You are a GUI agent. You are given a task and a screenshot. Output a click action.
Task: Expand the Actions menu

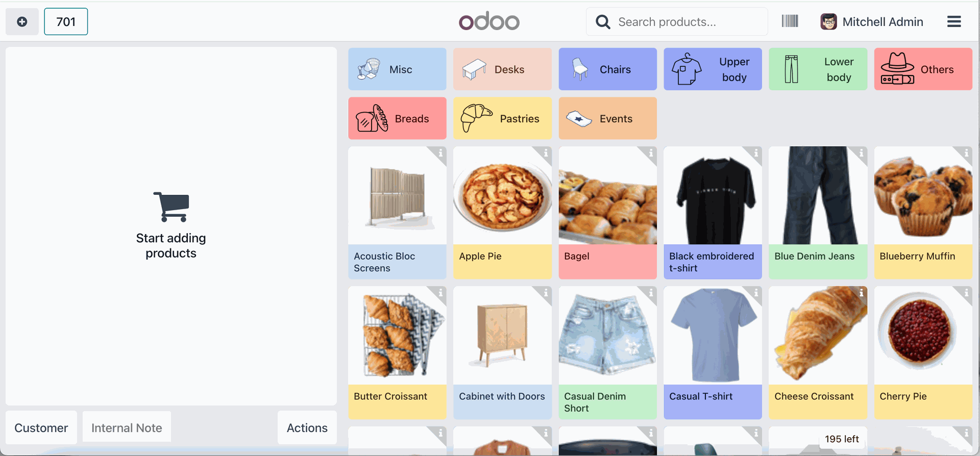point(307,427)
